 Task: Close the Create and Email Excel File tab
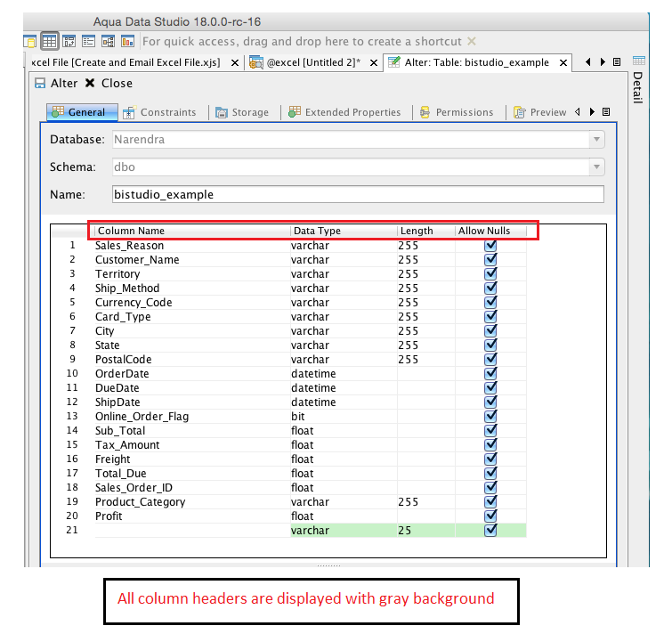tap(235, 63)
